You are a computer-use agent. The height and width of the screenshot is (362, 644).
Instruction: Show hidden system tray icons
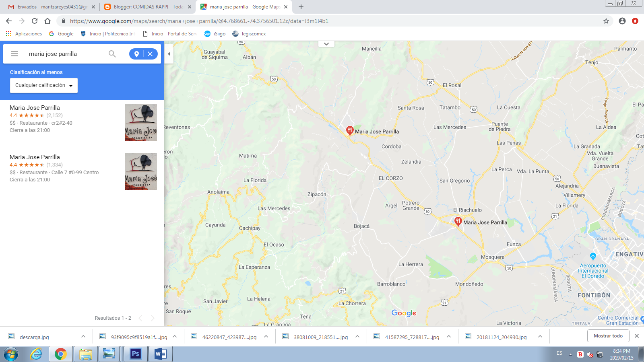(570, 354)
